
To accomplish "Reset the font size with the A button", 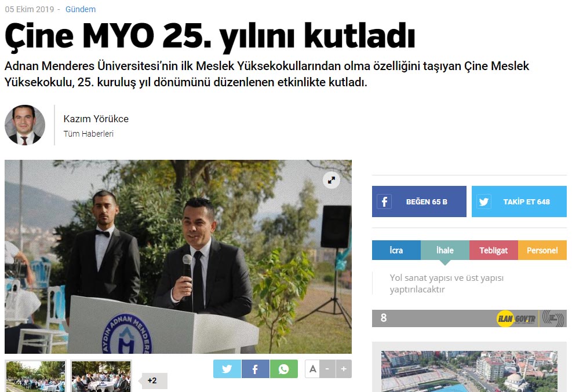I will click(x=312, y=369).
